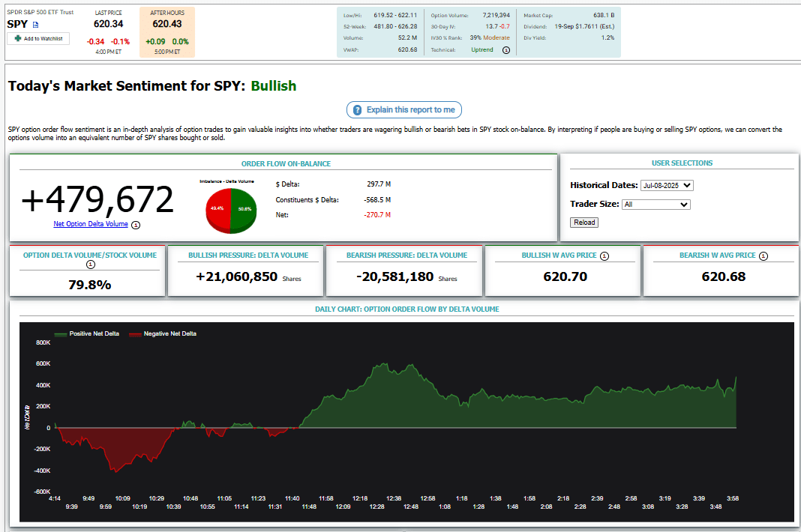This screenshot has height=532, width=801.
Task: Toggle the Positive Net Delta legend entry
Action: 87,334
